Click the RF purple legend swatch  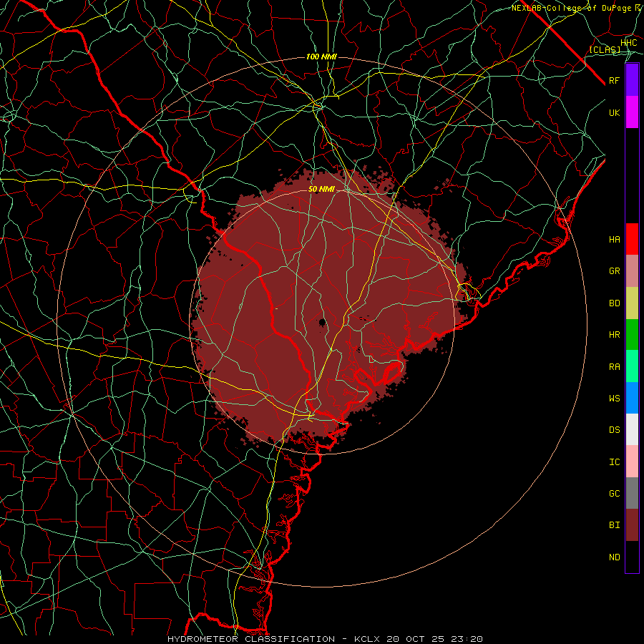(x=632, y=80)
